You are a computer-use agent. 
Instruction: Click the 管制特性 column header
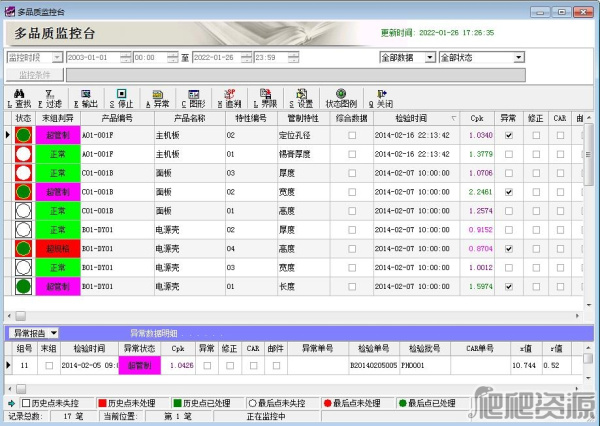click(x=303, y=118)
